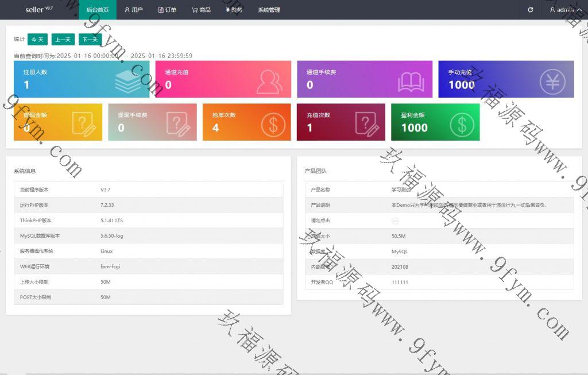
Task: Expand the 财务 navigation menu
Action: [234, 10]
